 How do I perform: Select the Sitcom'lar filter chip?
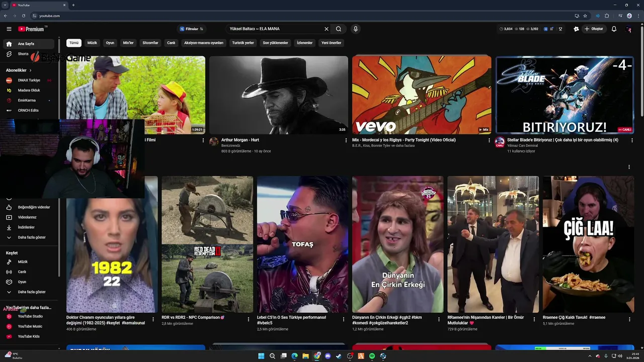tap(150, 43)
